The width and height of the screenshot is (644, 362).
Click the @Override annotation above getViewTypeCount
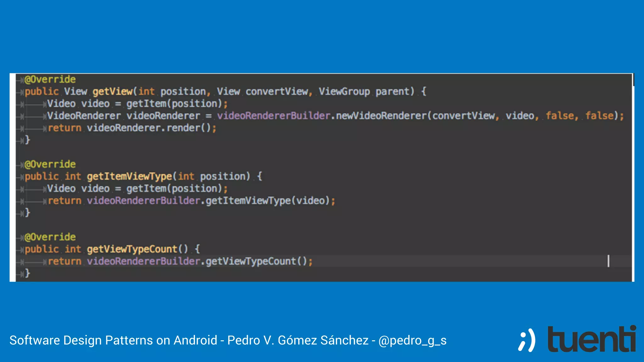pyautogui.click(x=50, y=237)
